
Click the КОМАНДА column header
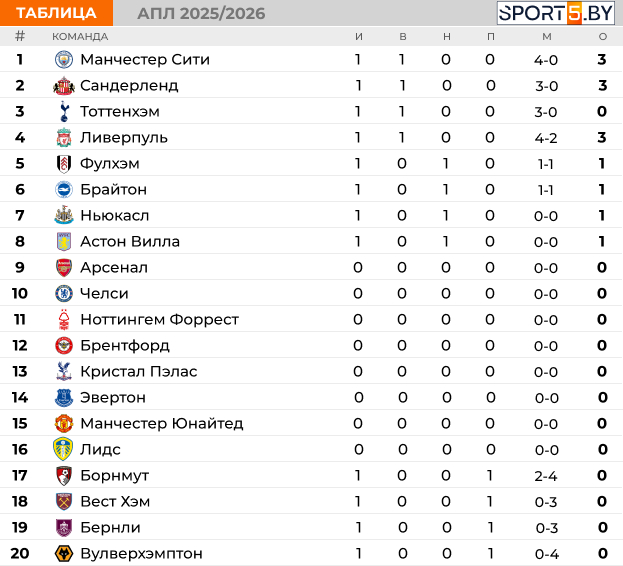[80, 37]
